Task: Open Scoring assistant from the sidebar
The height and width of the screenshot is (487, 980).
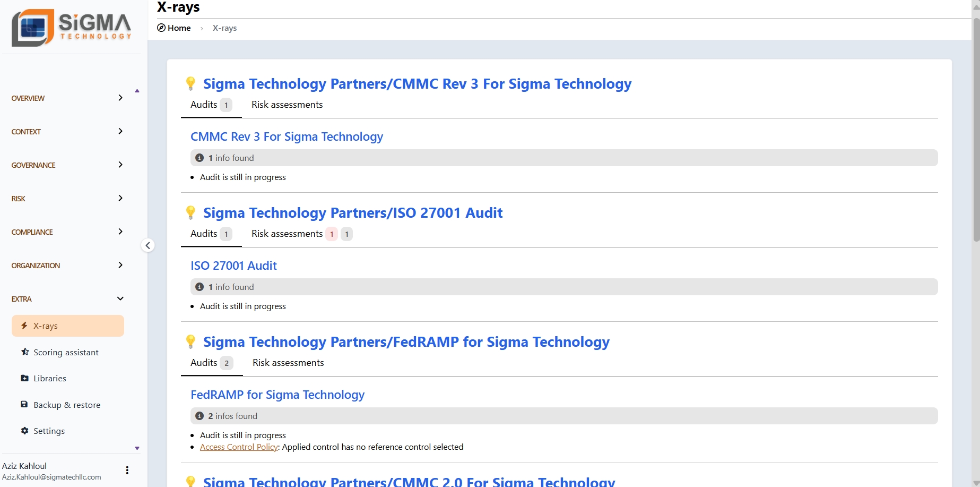Action: pos(66,352)
